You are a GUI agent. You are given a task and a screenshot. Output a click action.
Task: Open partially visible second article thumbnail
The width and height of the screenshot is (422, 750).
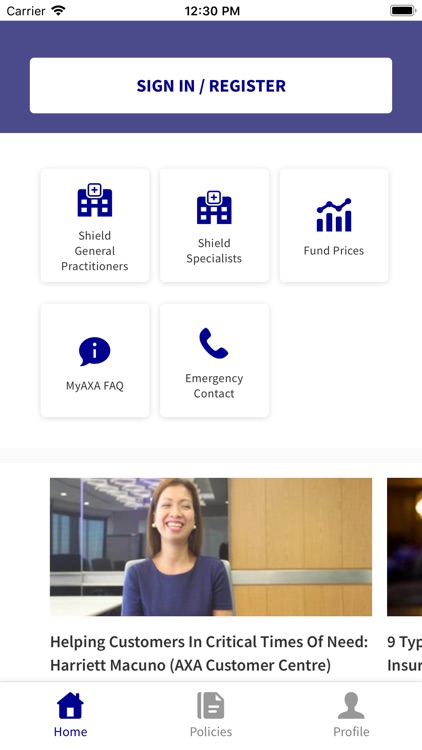(x=404, y=547)
